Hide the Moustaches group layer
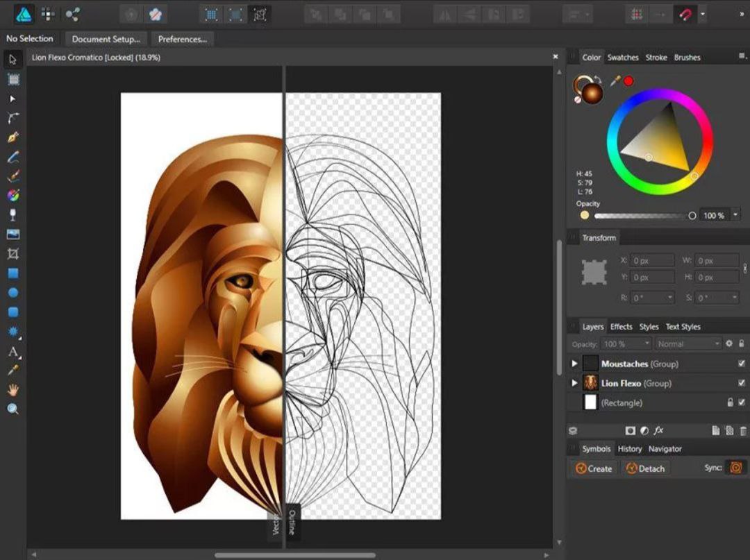 [741, 364]
